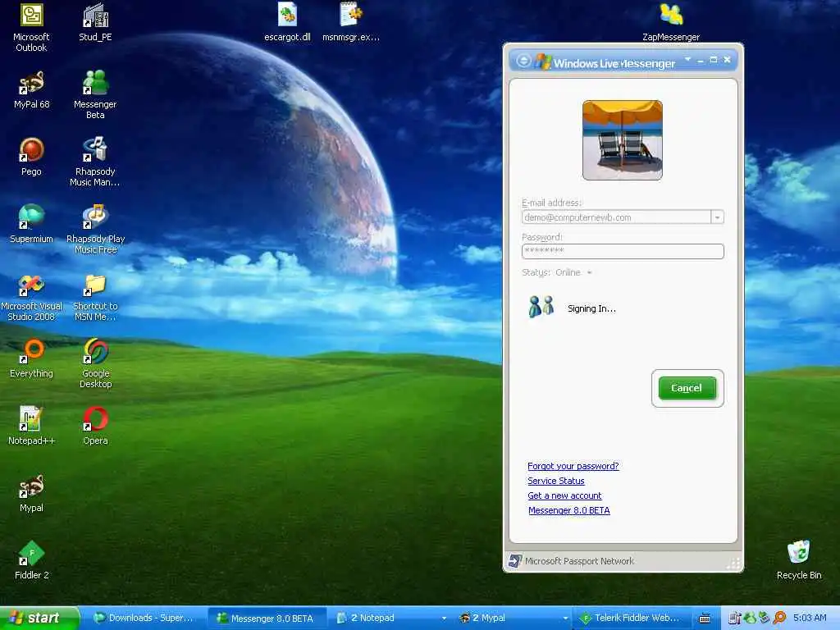This screenshot has height=630, width=840.
Task: Launch the Supermium browser shortcut
Action: point(31,224)
